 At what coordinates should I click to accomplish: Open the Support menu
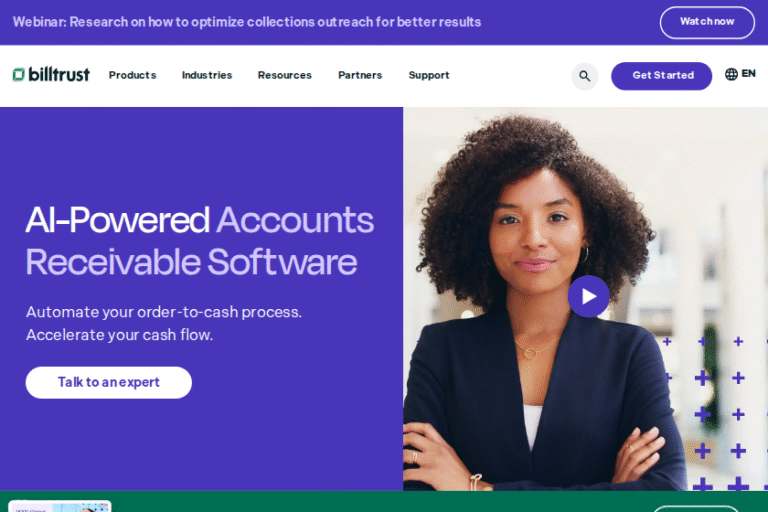429,75
